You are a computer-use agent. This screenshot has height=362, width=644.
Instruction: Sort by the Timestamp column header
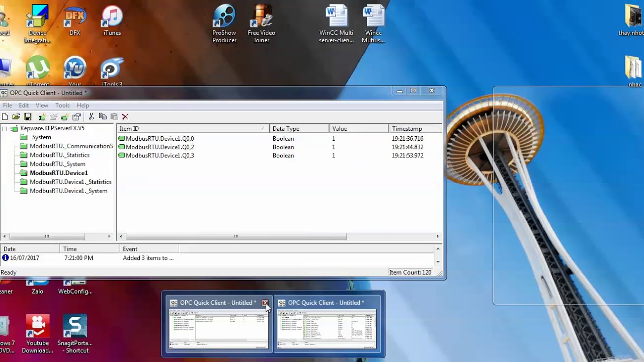(415, 129)
